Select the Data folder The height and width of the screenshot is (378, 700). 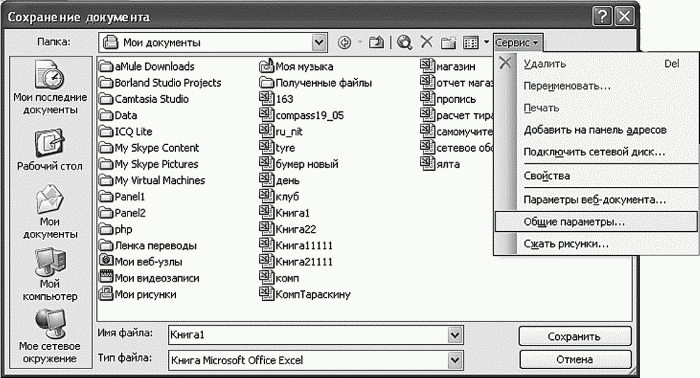pyautogui.click(x=118, y=115)
